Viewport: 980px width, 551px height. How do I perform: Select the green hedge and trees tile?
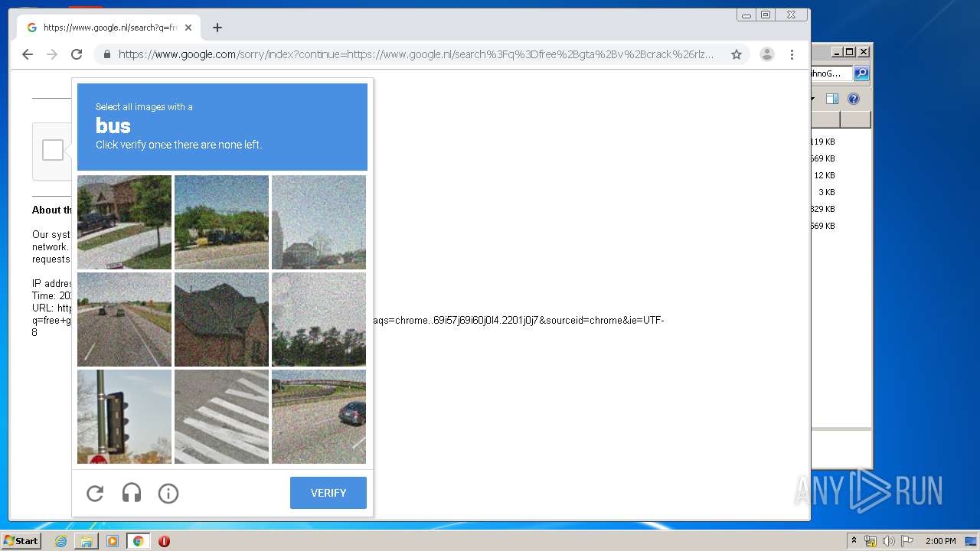pyautogui.click(x=221, y=222)
